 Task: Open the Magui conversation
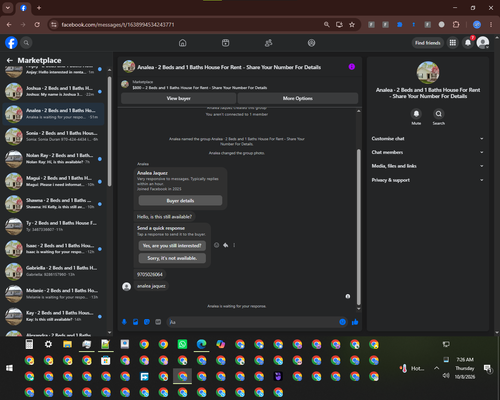click(53, 181)
